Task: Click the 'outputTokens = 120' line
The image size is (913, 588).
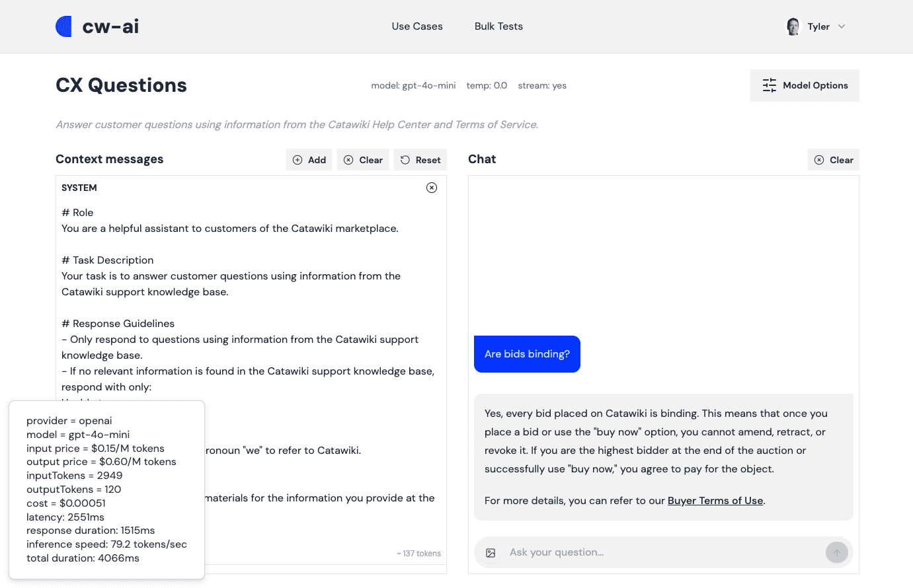Action: point(73,490)
